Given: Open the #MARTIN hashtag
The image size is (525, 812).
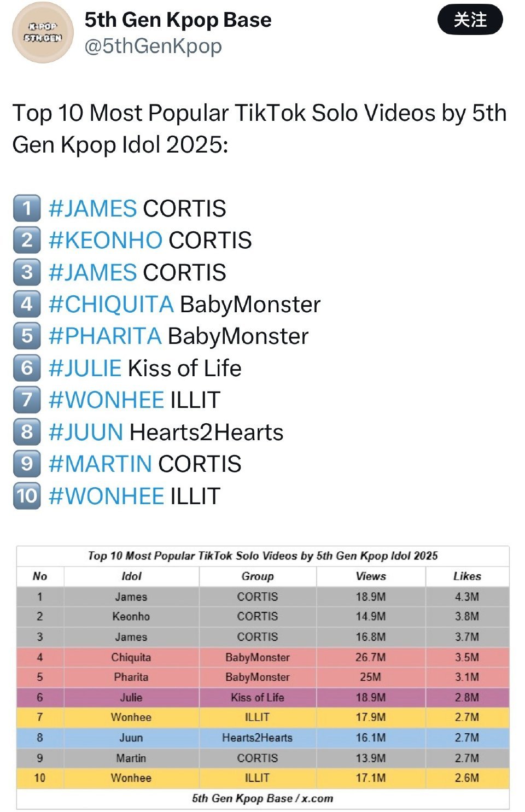Looking at the screenshot, I should coord(100,464).
